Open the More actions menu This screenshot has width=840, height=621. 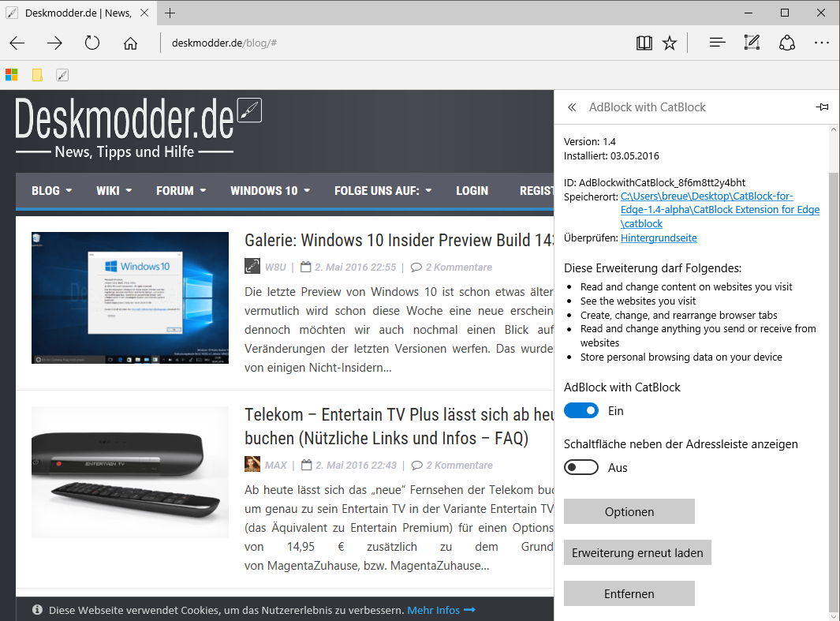[x=822, y=43]
